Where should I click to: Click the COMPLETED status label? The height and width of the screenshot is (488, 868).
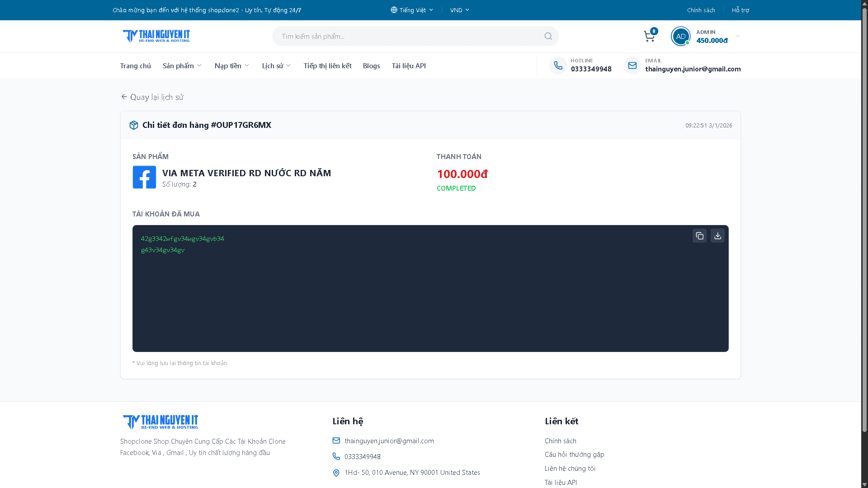click(456, 188)
